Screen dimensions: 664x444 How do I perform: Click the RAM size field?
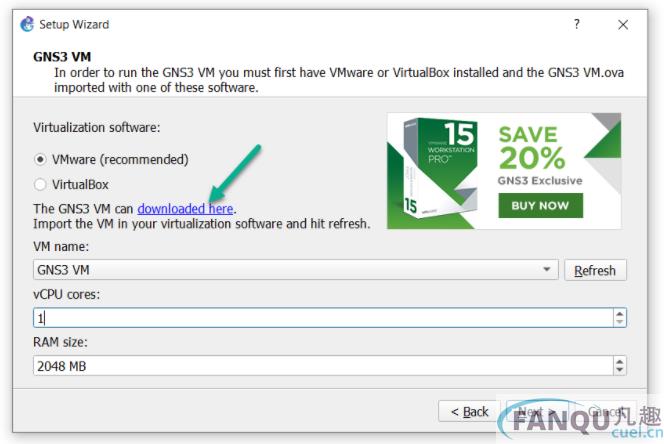pyautogui.click(x=323, y=366)
